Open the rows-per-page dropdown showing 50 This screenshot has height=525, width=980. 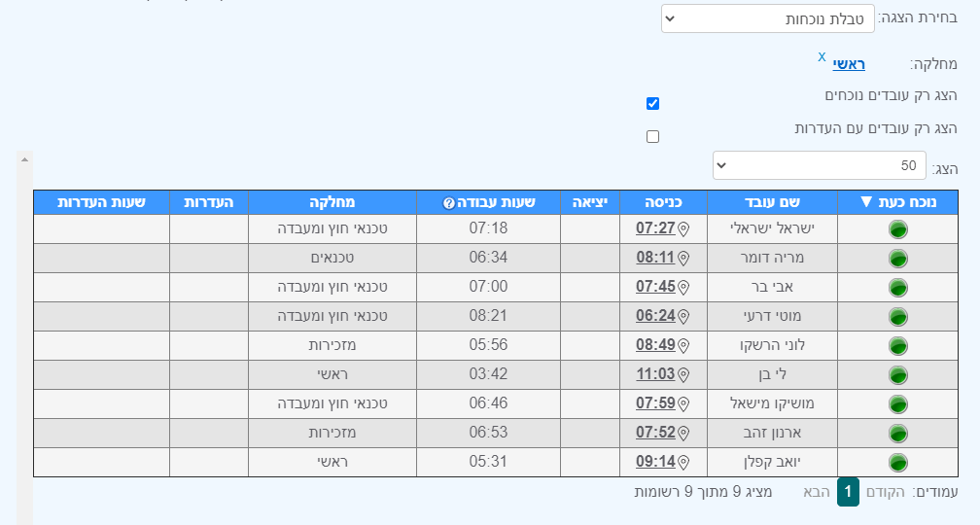pos(820,165)
